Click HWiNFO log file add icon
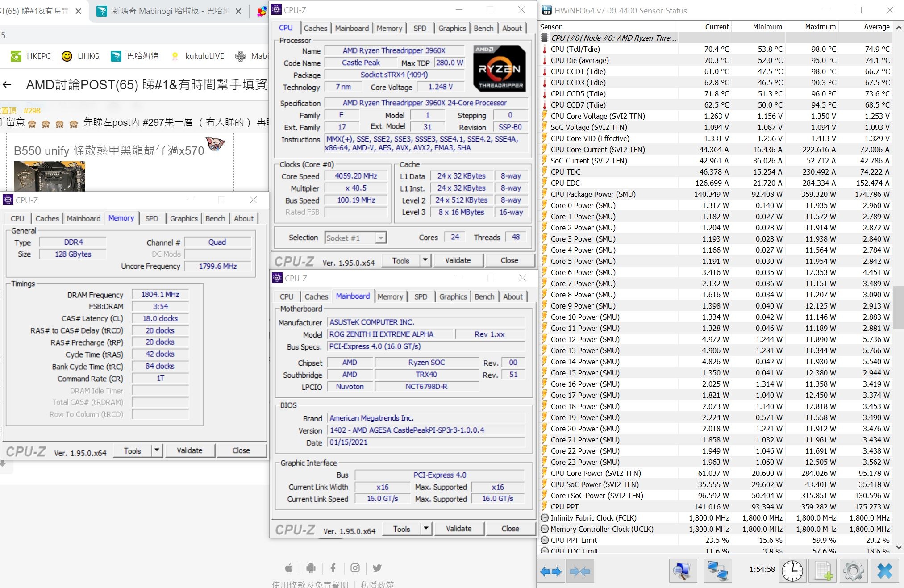904x588 pixels. pyautogui.click(x=823, y=571)
